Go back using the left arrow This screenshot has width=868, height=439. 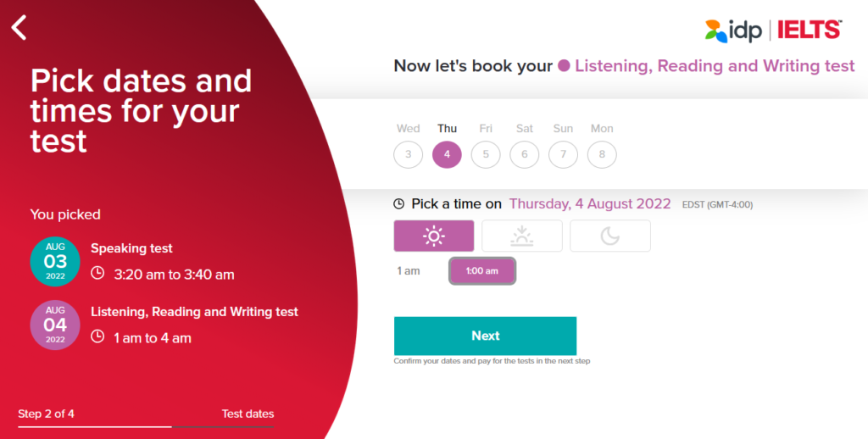pyautogui.click(x=19, y=28)
